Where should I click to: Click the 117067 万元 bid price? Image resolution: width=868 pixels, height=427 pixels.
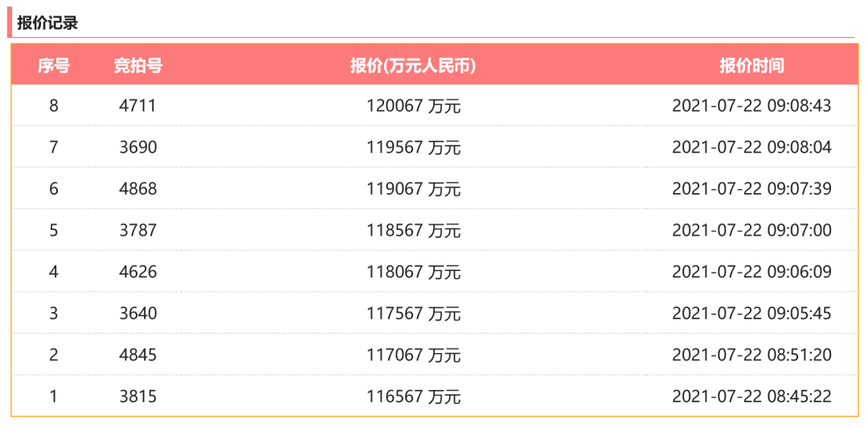tap(413, 355)
